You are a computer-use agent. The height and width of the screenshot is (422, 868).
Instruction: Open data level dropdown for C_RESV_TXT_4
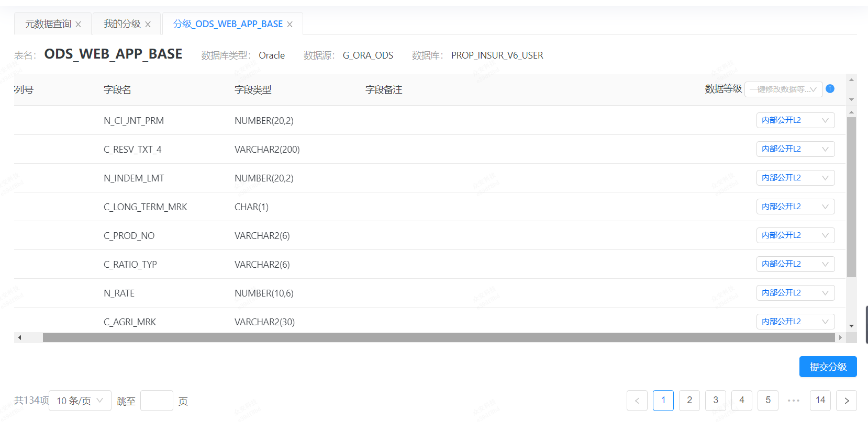point(795,149)
